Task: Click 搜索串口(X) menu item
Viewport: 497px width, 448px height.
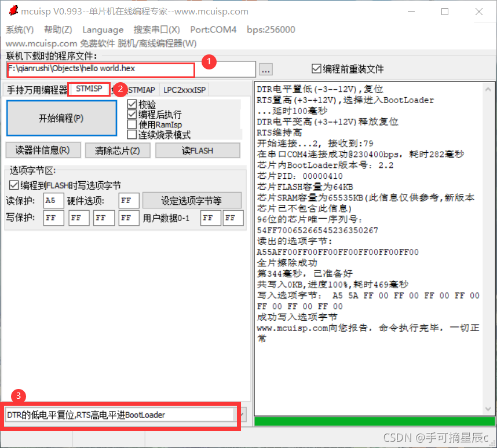Action: coord(156,30)
